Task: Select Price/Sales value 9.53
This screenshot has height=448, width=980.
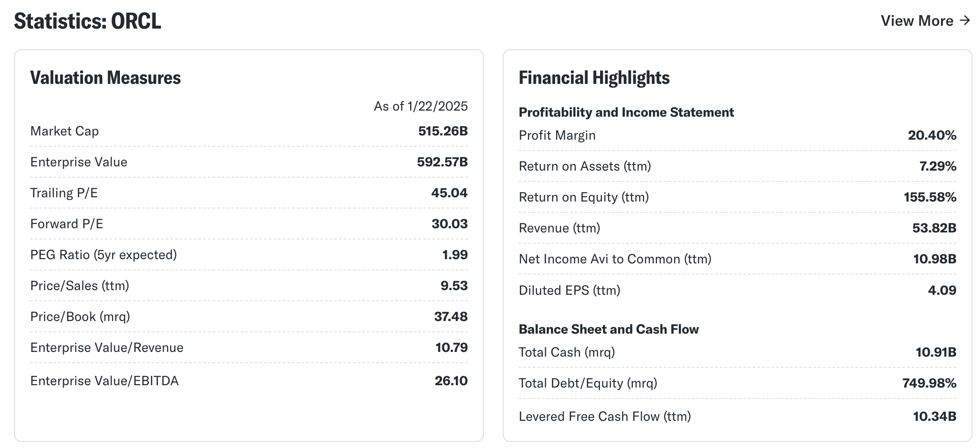Action: [x=454, y=286]
